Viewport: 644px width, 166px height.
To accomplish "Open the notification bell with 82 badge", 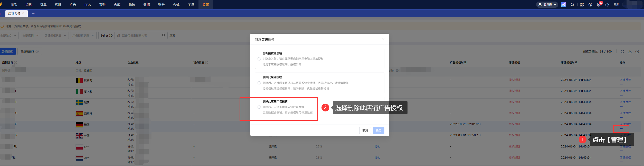I will pyautogui.click(x=599, y=5).
